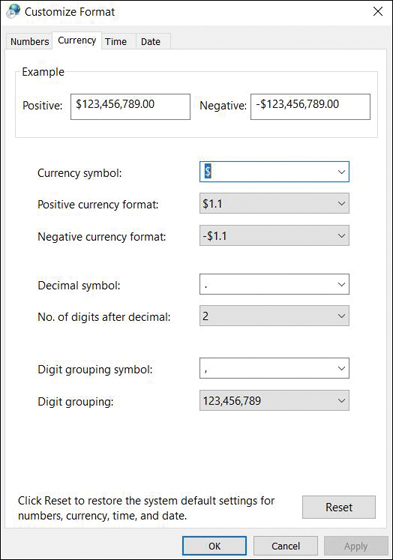Open the Digit grouping dropdown

pyautogui.click(x=274, y=400)
